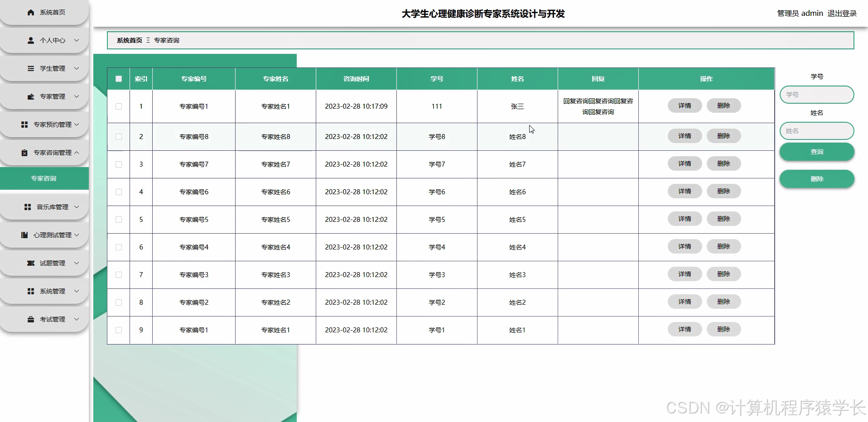Click 退出登录 to log out
Image resolution: width=868 pixels, height=422 pixels.
(x=842, y=14)
